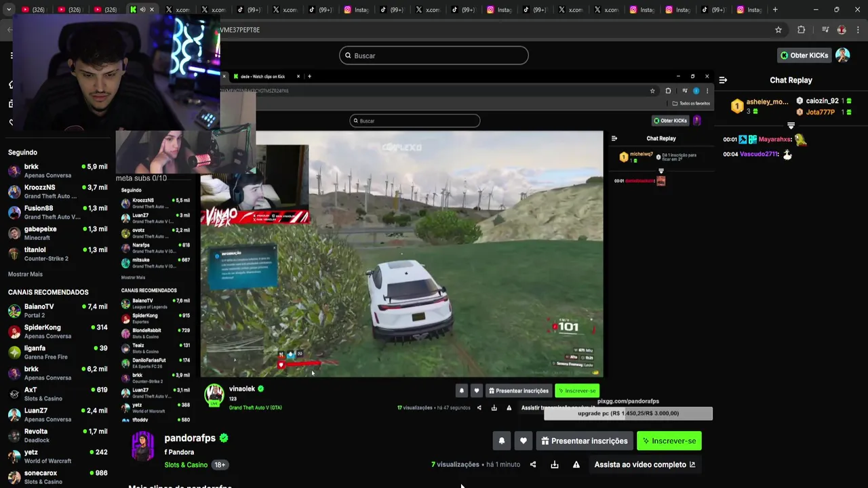Open the inner window's new tab button
Image resolution: width=868 pixels, height=488 pixels.
[309, 76]
